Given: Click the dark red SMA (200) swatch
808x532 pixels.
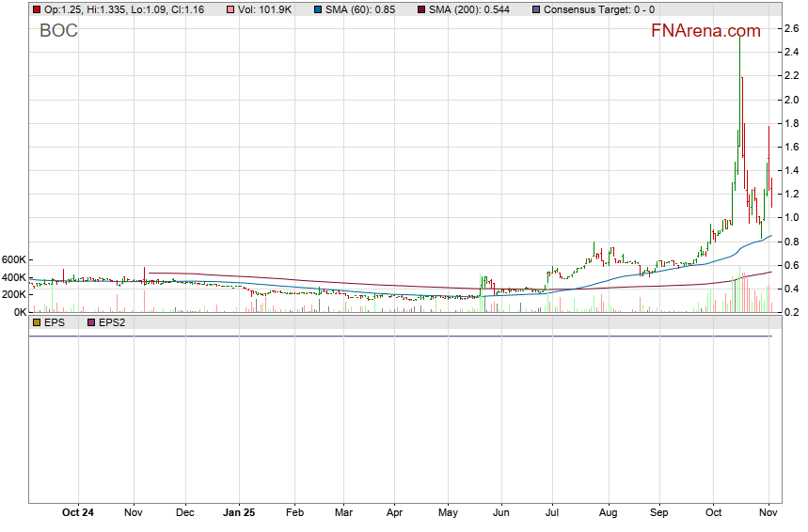Looking at the screenshot, I should pos(420,9).
